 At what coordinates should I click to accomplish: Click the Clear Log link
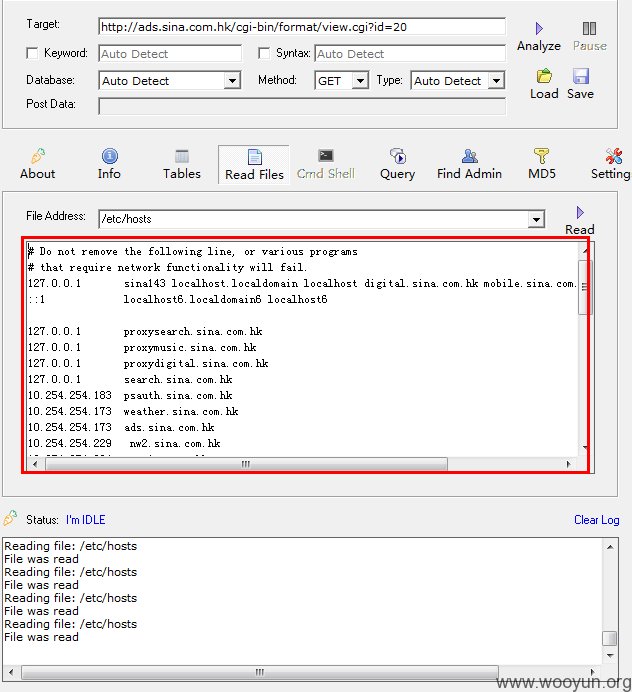click(x=597, y=520)
